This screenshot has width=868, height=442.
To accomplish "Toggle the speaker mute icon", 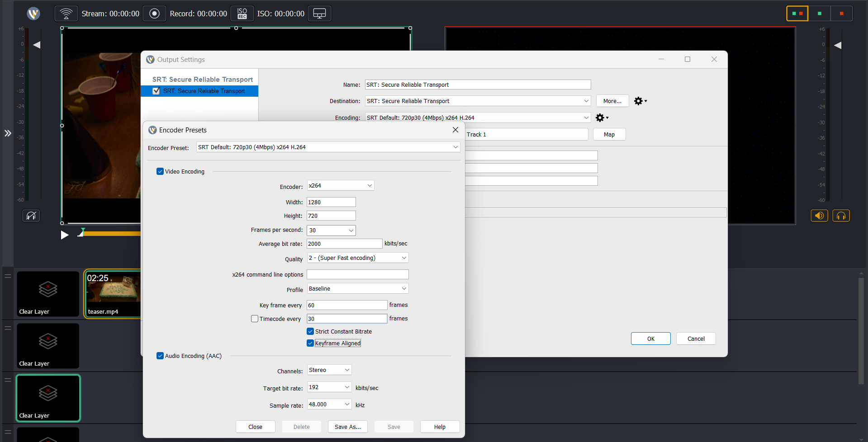I will pos(819,216).
